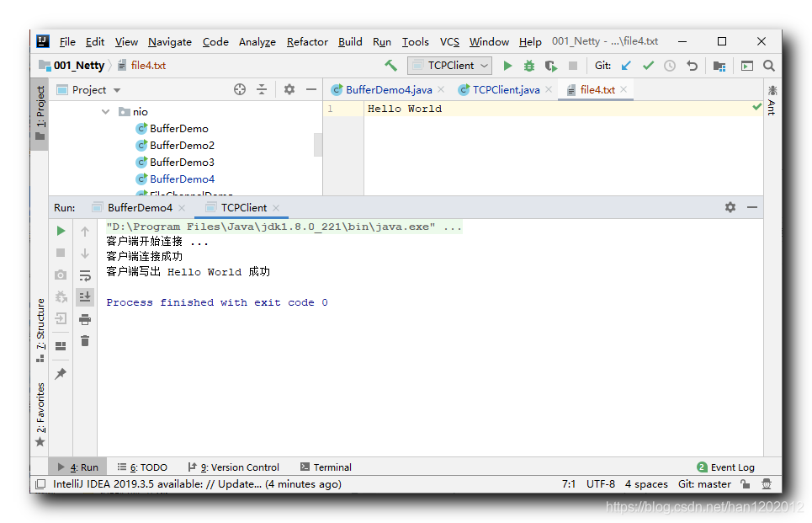This screenshot has height=523, width=812.
Task: Open the Refactor menu
Action: 307,42
